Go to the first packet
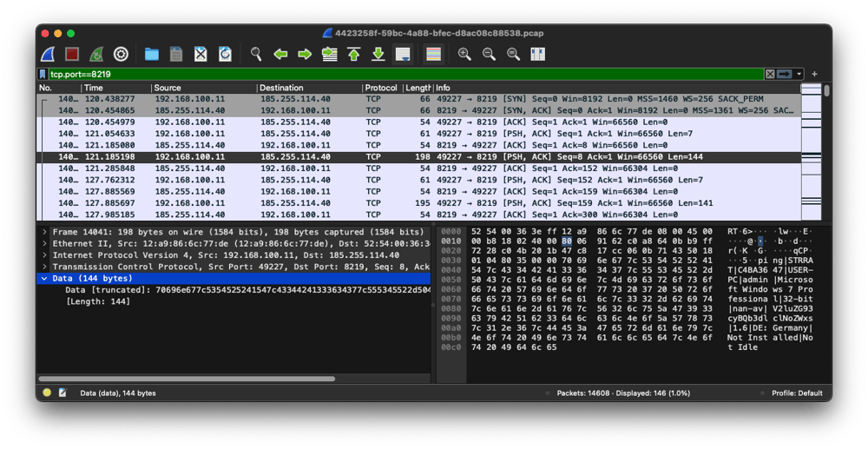Image resolution: width=868 pixels, height=449 pixels. tap(354, 54)
